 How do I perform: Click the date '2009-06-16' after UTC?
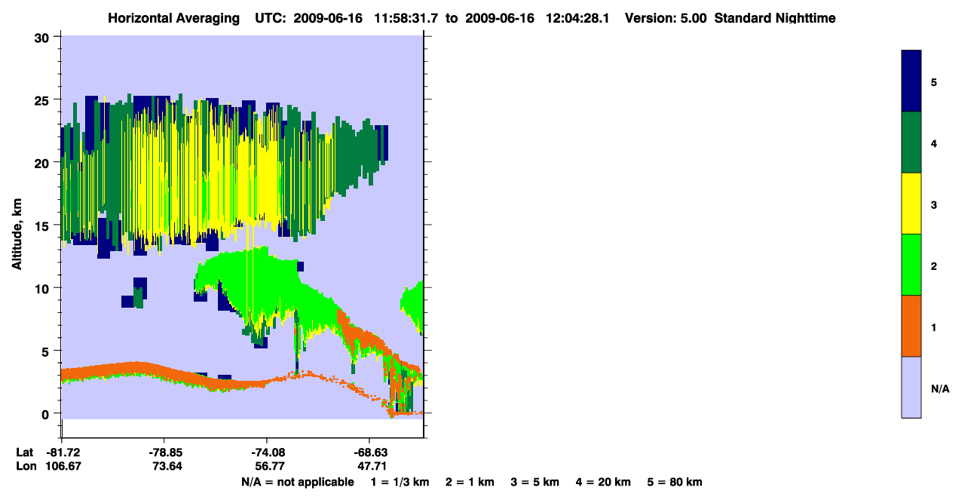pyautogui.click(x=327, y=18)
